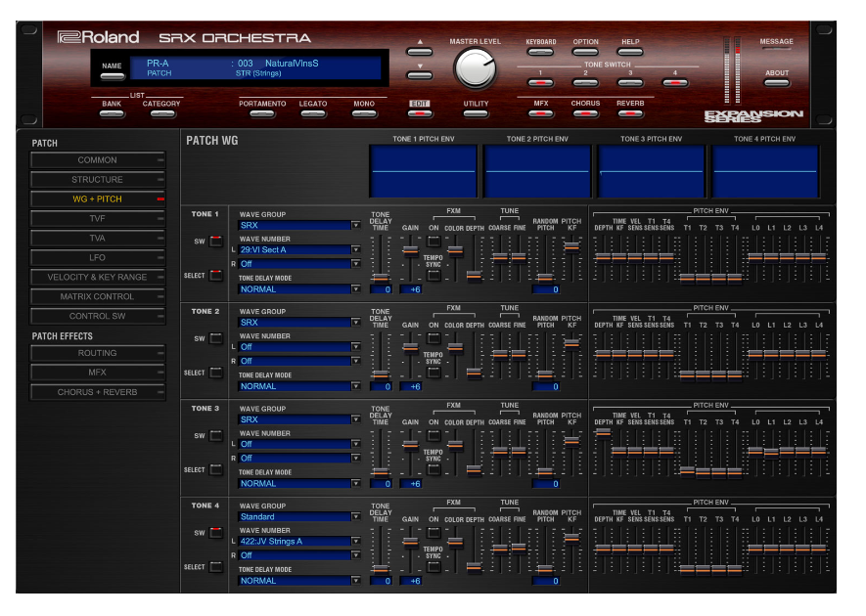The height and width of the screenshot is (616, 866).
Task: Click the patch name display NaturalVlnsS
Action: click(x=292, y=64)
